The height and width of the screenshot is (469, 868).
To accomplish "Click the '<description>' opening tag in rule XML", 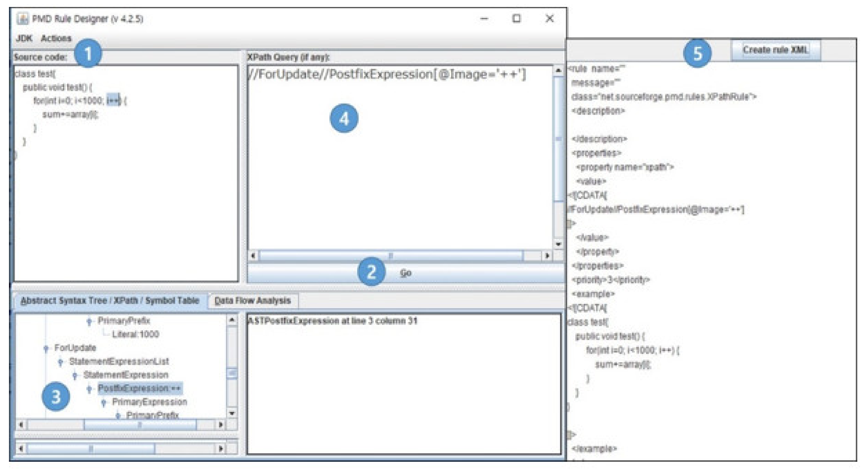I will tap(598, 111).
